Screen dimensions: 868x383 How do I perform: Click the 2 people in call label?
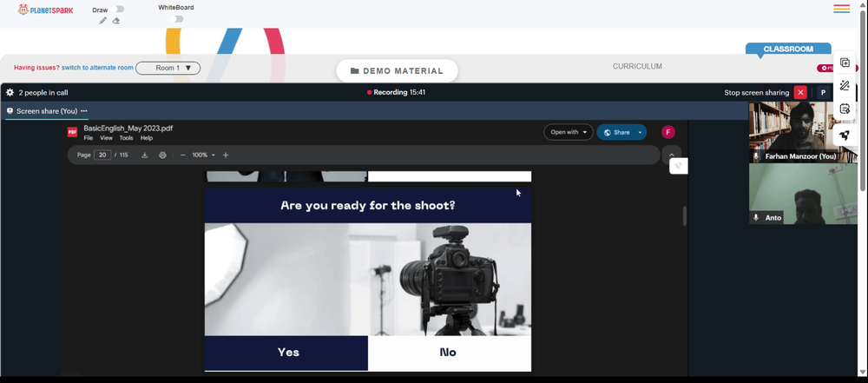pos(43,93)
